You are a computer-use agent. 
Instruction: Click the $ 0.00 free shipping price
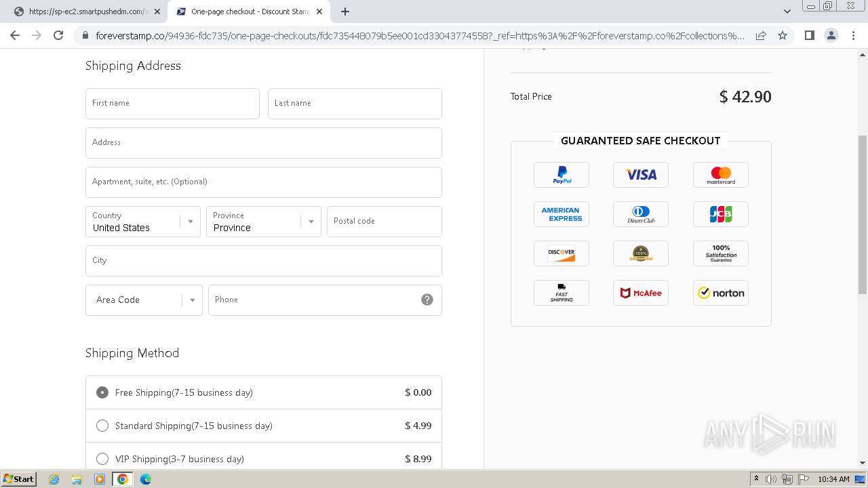418,392
